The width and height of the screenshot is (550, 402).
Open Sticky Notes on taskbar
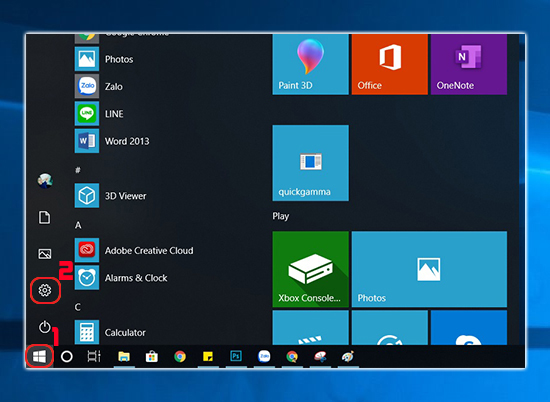pos(208,357)
